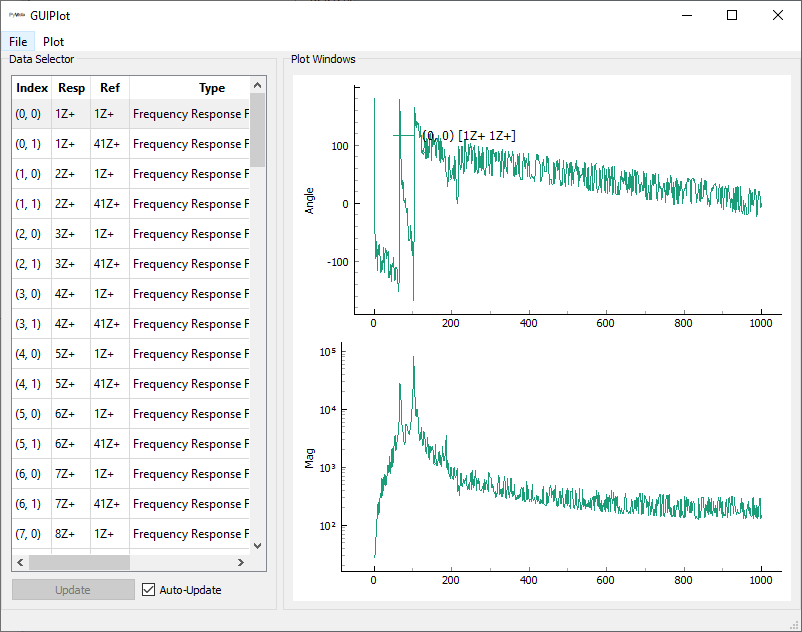Minimize the GUIPlot window
Screen dimensions: 802x632
(x=686, y=15)
